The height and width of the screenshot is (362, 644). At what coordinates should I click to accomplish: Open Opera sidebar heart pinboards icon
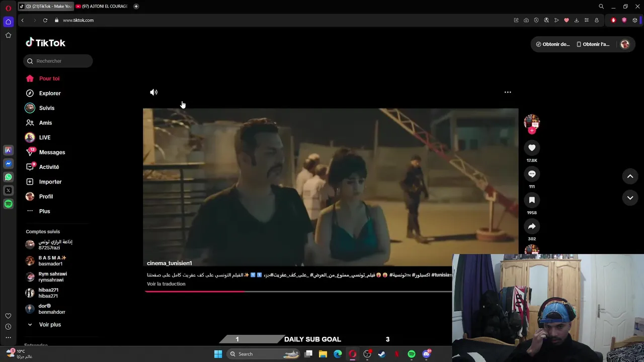coord(8,316)
